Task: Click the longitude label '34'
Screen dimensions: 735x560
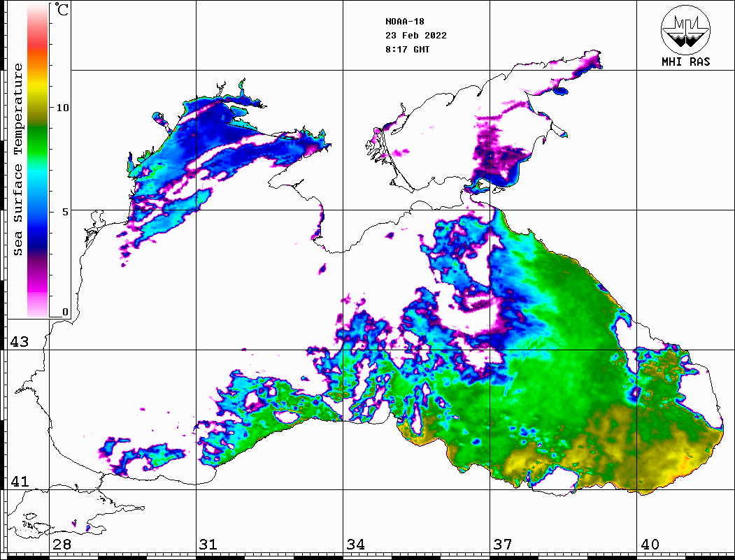Action: pyautogui.click(x=355, y=544)
